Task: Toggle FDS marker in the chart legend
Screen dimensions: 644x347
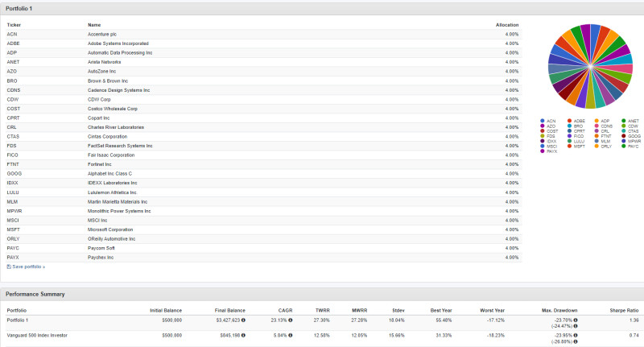Action: (543, 136)
